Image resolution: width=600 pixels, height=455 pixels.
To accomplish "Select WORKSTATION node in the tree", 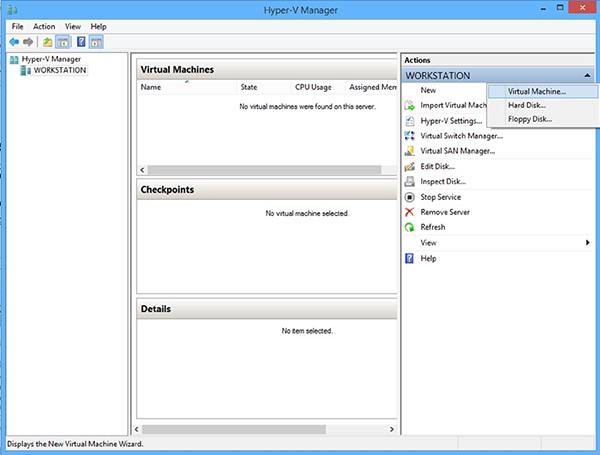I will pos(60,70).
